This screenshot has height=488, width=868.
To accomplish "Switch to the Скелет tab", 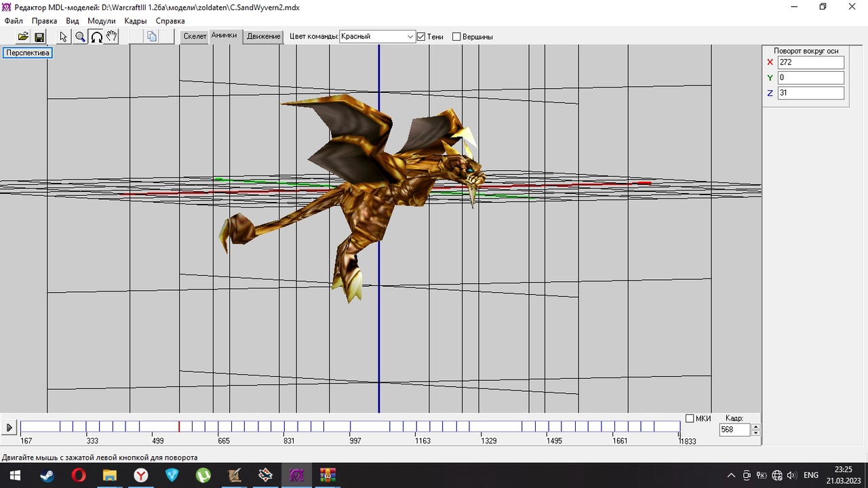I will [195, 37].
